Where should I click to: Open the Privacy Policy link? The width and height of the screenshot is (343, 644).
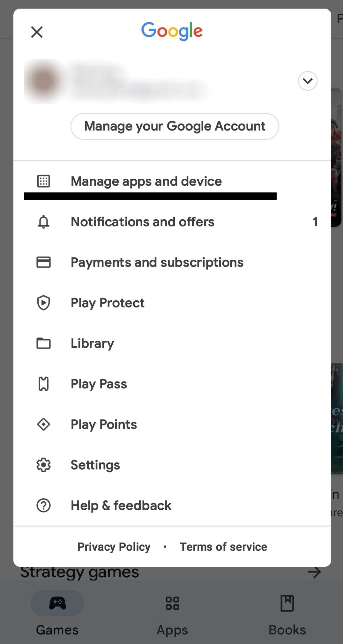point(114,547)
